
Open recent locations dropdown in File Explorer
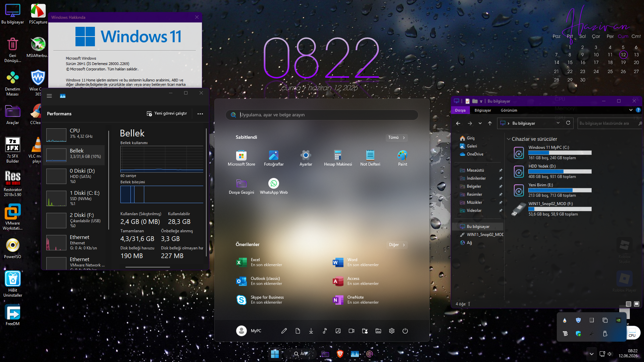tap(480, 123)
